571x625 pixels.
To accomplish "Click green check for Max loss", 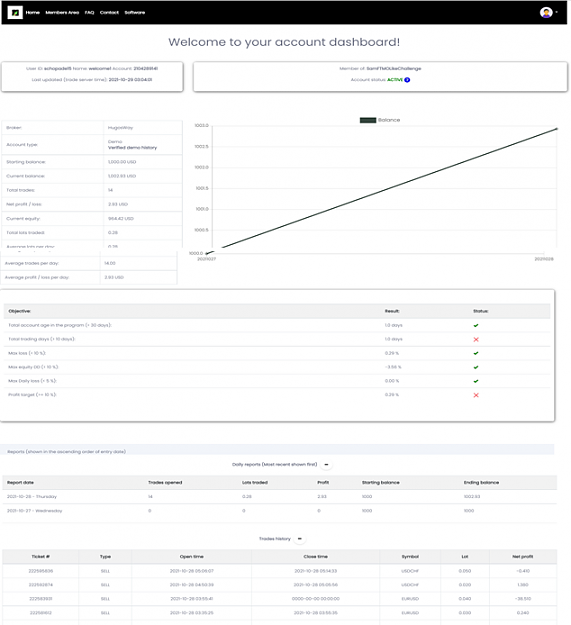I will pyautogui.click(x=476, y=353).
